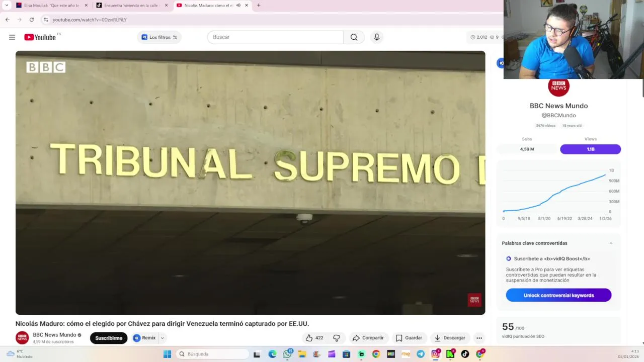644x362 pixels.
Task: Click the Remix button
Action: tap(144, 338)
